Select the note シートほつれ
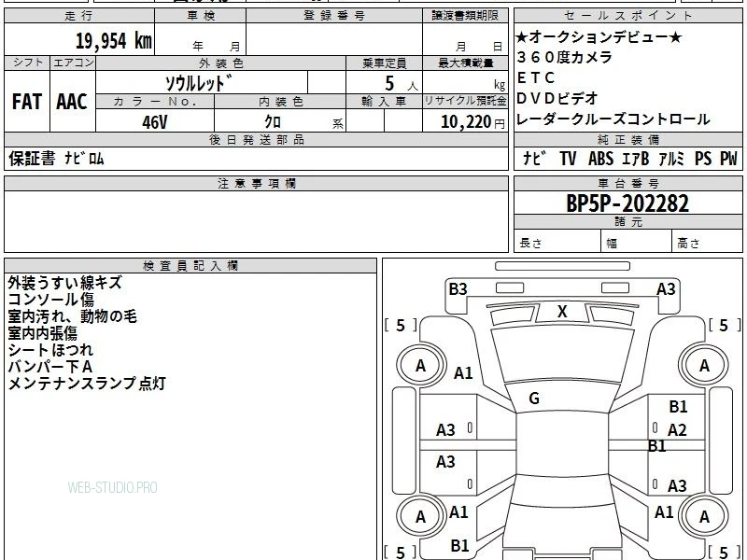This screenshot has height=560, width=747. 50,350
